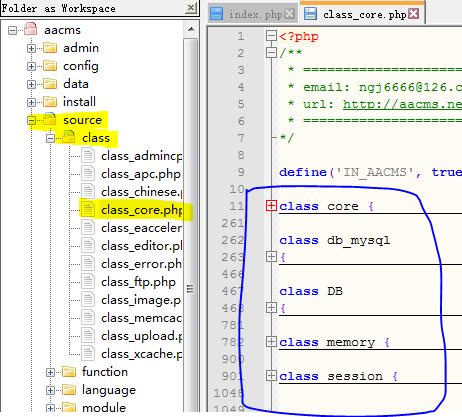Click line number 9 in the margin
The image size is (462, 417).
(241, 172)
